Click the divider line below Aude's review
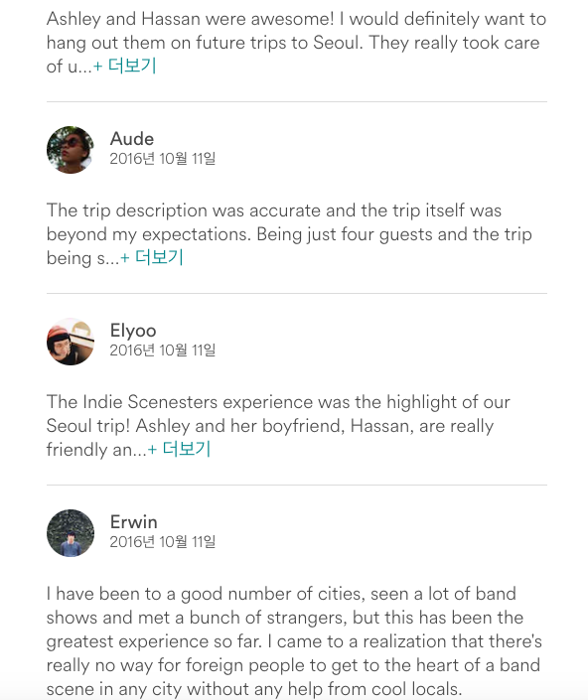This screenshot has height=700, width=588. pyautogui.click(x=296, y=293)
